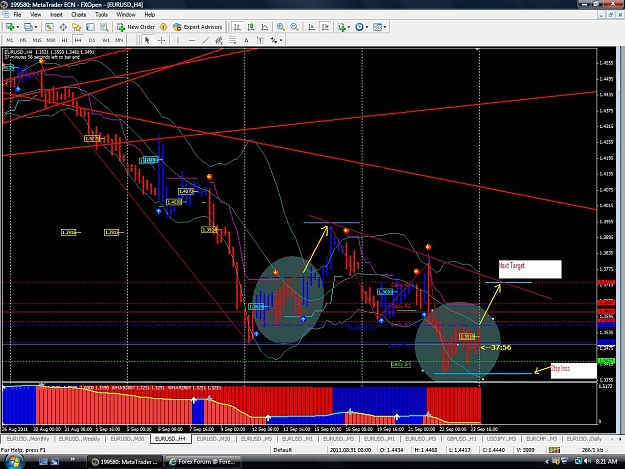This screenshot has width=625, height=469.
Task: Set timeframe to MN
Action: coord(119,40)
